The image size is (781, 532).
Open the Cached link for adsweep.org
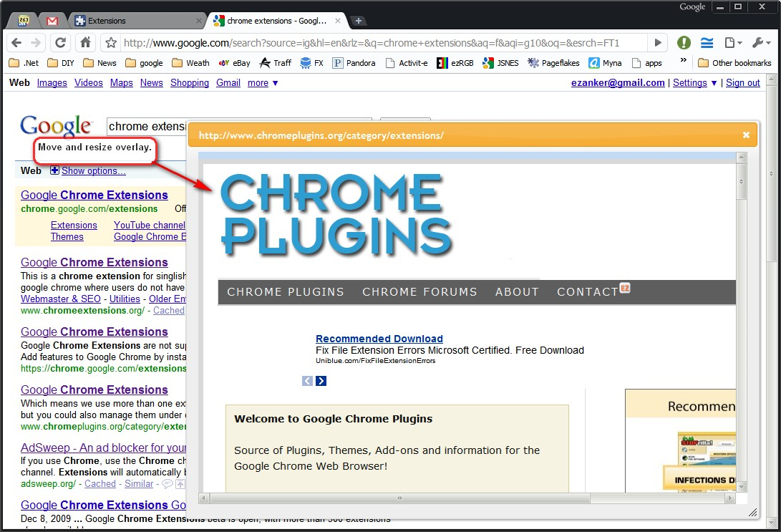[x=100, y=484]
